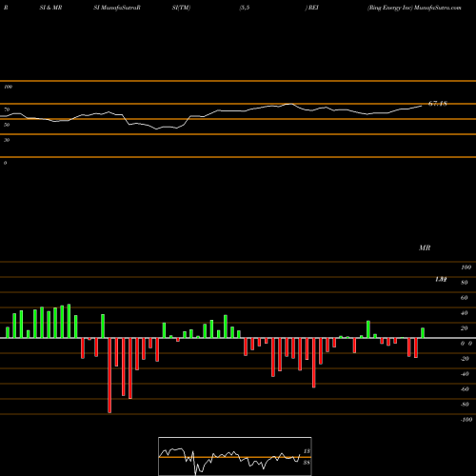Click the tallest red bar reaching -100
The width and height of the screenshot is (476, 476).
point(109,375)
